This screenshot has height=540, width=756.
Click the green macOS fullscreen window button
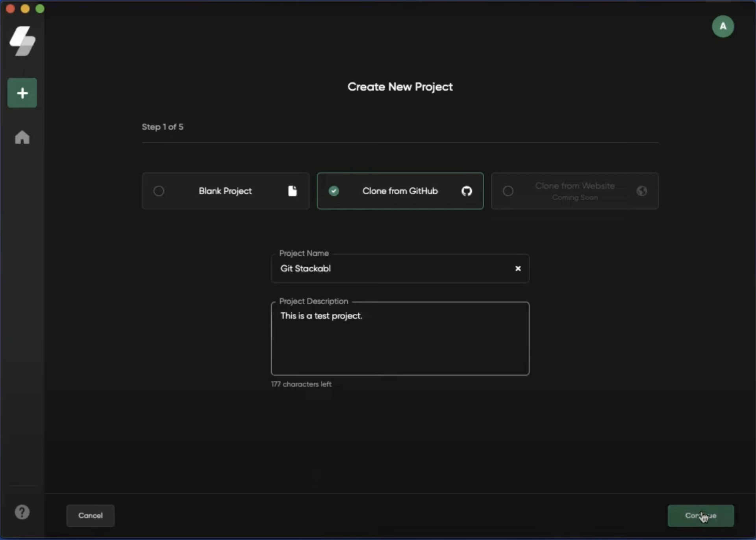click(x=40, y=9)
